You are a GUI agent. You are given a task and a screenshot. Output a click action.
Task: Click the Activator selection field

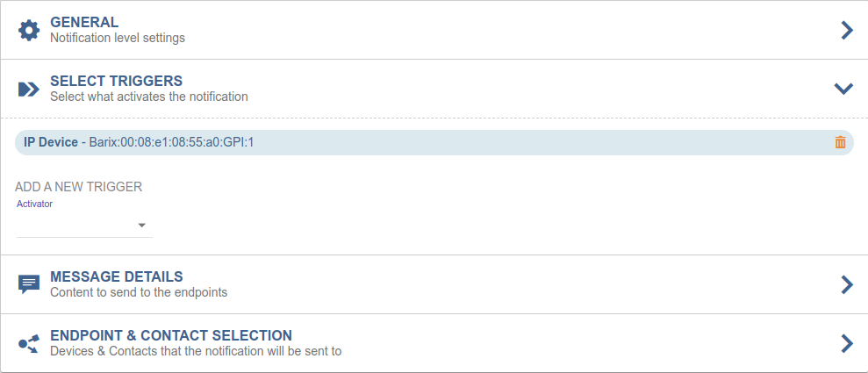[79, 226]
